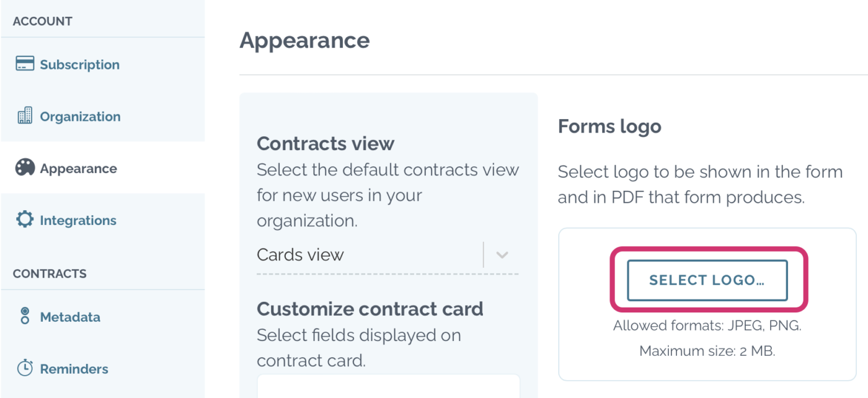Expand the default contracts view options
Image resolution: width=868 pixels, height=398 pixels.
502,254
